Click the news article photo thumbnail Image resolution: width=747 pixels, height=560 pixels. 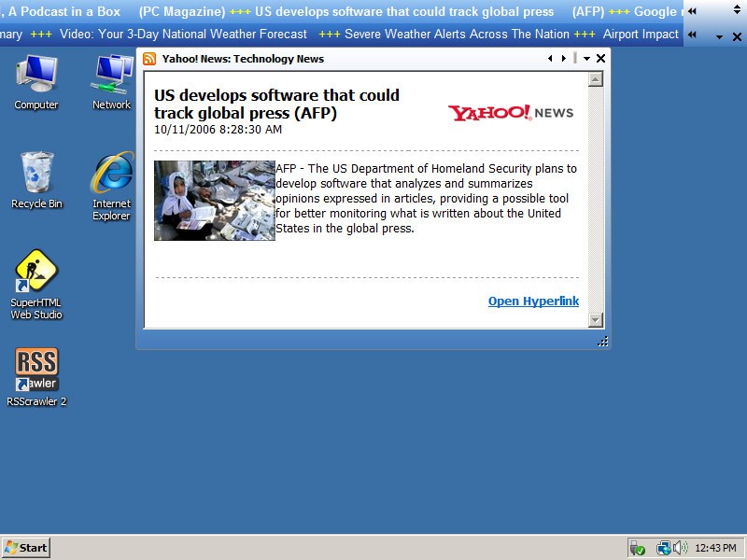(215, 201)
